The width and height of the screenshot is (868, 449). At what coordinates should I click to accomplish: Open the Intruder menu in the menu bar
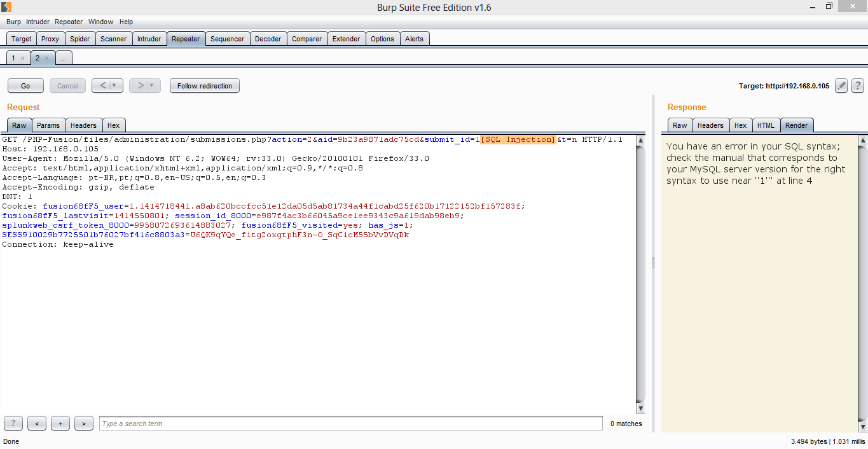pyautogui.click(x=38, y=22)
